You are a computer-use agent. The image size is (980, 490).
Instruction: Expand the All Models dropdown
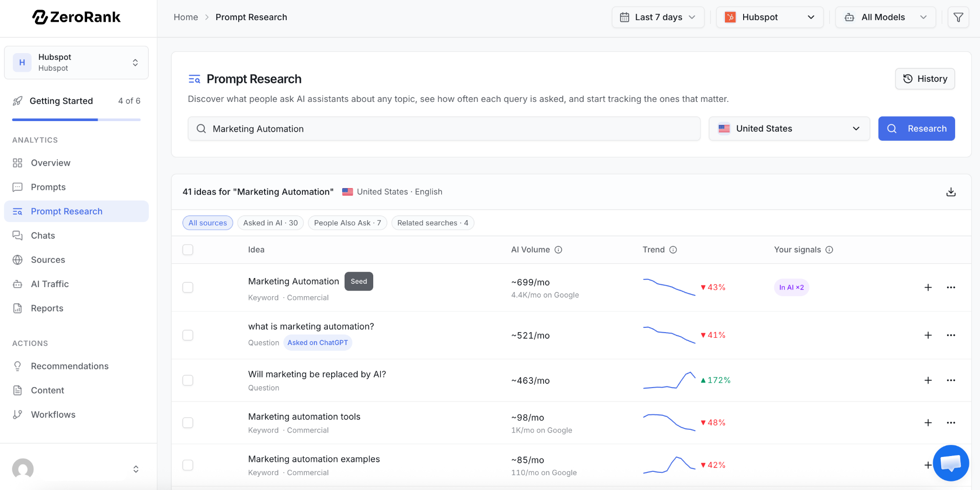885,17
